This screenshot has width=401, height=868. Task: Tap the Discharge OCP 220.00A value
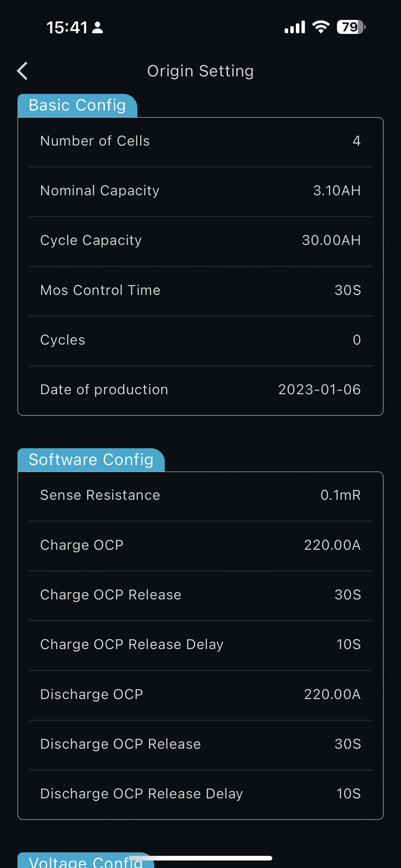332,694
